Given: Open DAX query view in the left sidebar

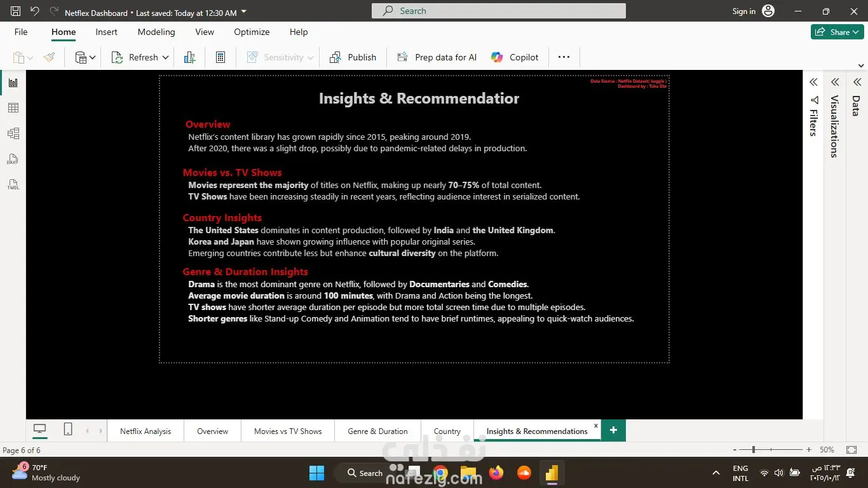Looking at the screenshot, I should click(x=13, y=159).
